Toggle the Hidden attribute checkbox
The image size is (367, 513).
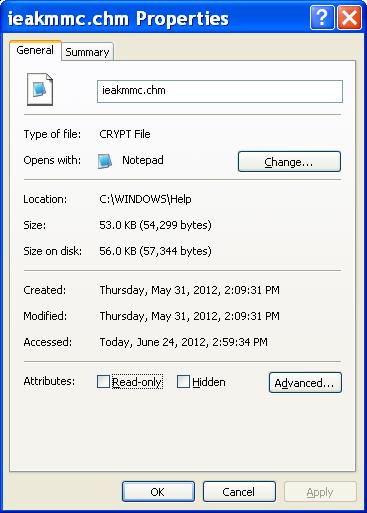click(x=183, y=382)
